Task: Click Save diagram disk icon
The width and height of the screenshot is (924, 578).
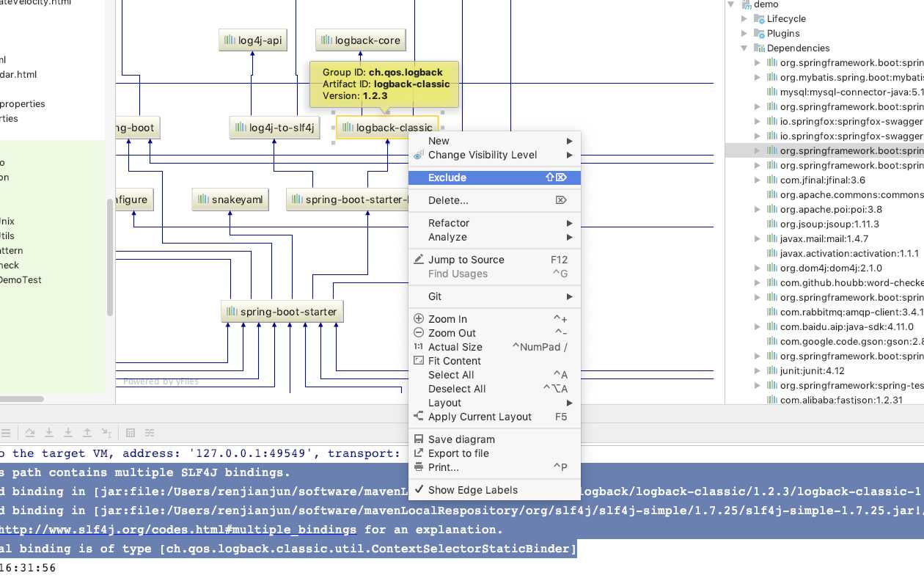Action: click(x=419, y=439)
